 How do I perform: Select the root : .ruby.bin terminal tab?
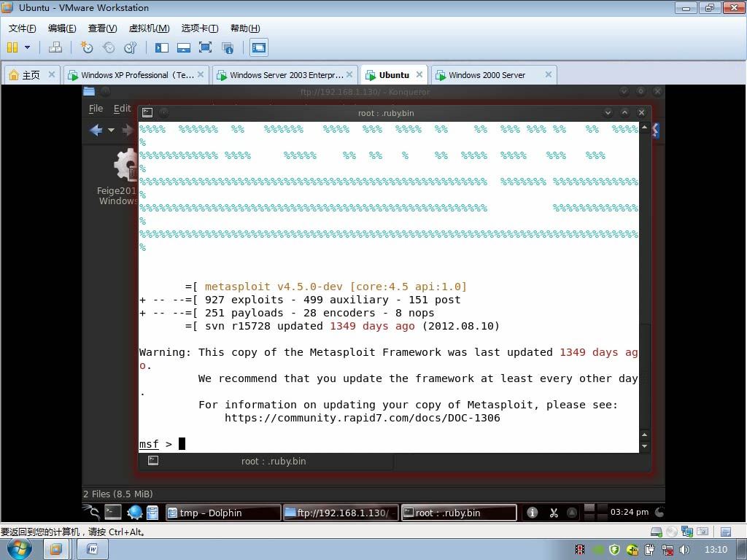click(x=266, y=461)
